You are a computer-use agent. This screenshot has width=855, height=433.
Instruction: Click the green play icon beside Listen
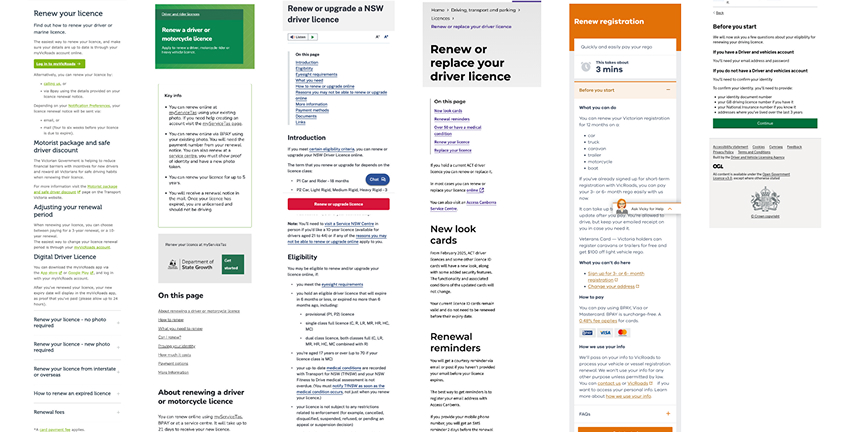point(313,37)
